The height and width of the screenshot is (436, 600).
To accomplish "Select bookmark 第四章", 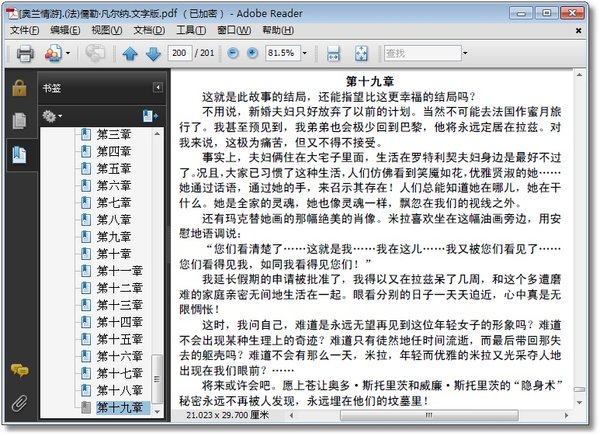I will tap(114, 152).
